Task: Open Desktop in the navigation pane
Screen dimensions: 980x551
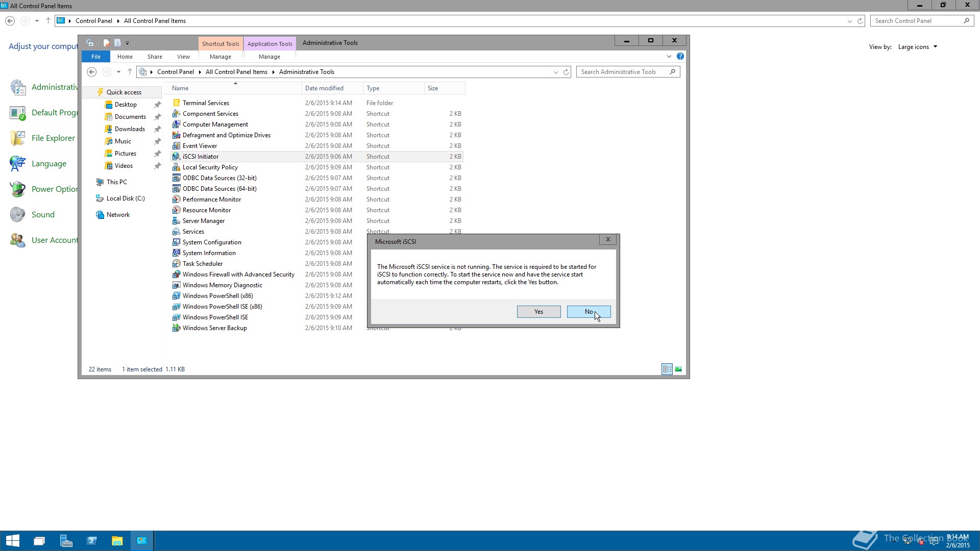Action: [x=126, y=105]
